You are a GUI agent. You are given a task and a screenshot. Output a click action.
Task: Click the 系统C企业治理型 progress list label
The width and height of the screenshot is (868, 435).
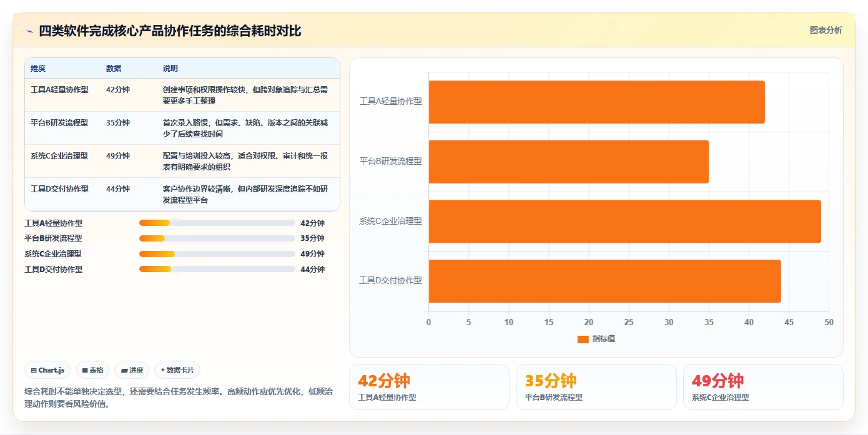53,254
